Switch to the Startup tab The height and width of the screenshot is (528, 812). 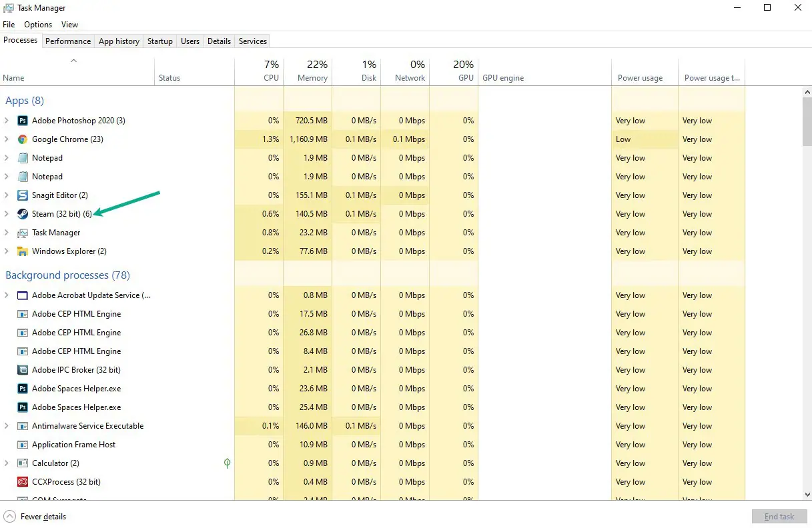point(160,41)
